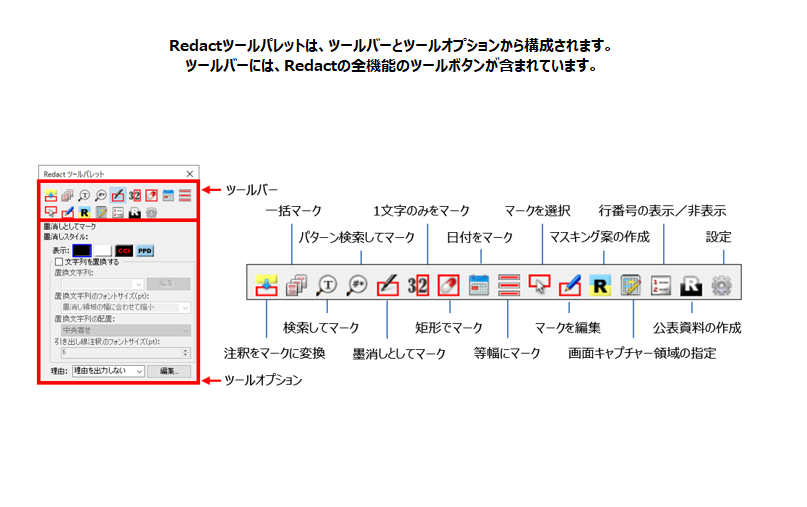
Task: Click convert-annotation icon in Redact palette window
Action: (50, 195)
